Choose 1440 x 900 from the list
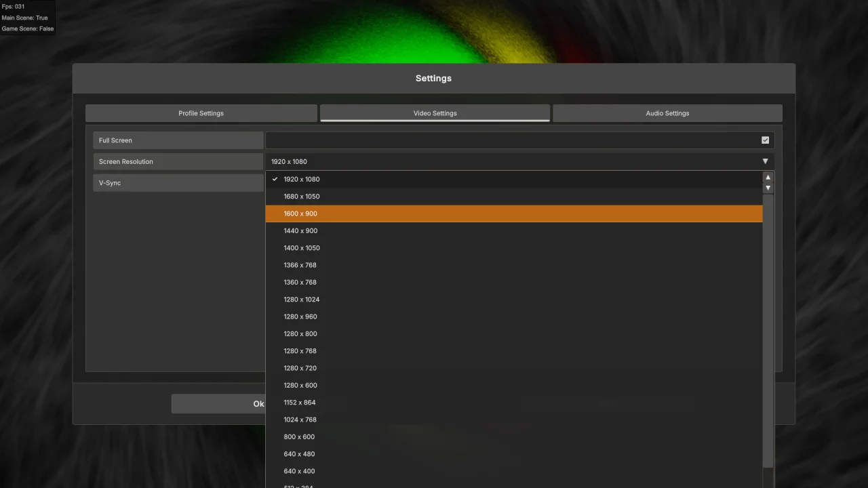Screen dimensions: 868x488 tap(514, 231)
